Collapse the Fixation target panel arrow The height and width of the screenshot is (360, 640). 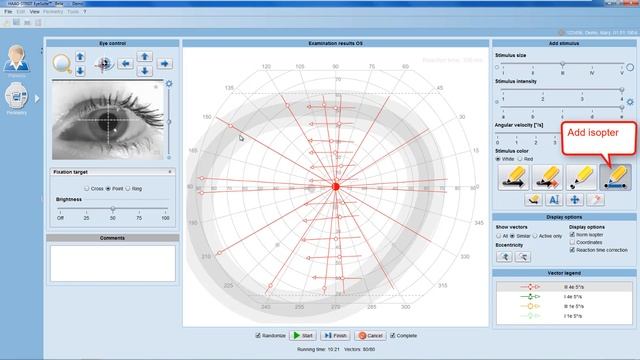click(x=170, y=172)
